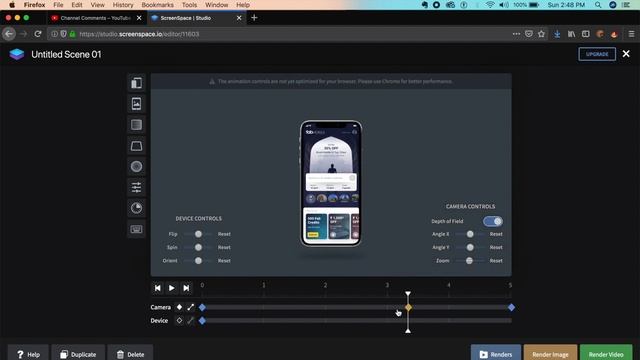Viewport: 640px width, 360px height.
Task: Click the UPGRADE button
Action: point(597,54)
